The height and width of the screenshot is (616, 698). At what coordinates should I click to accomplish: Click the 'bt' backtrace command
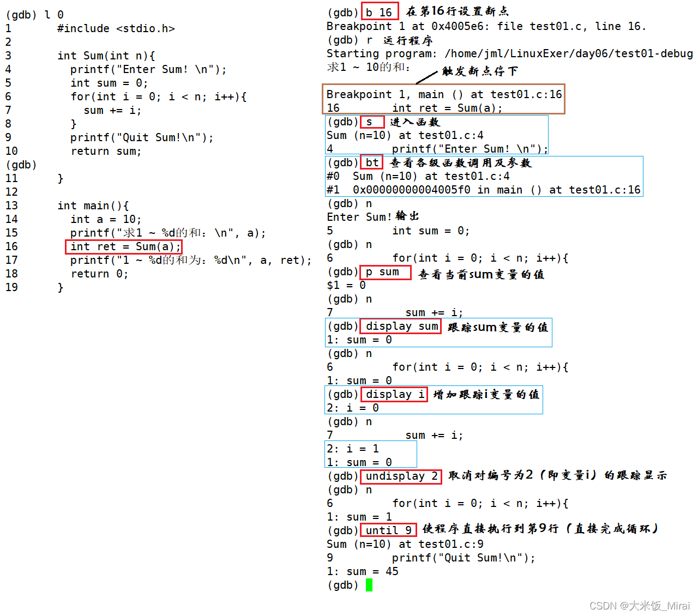pos(372,162)
